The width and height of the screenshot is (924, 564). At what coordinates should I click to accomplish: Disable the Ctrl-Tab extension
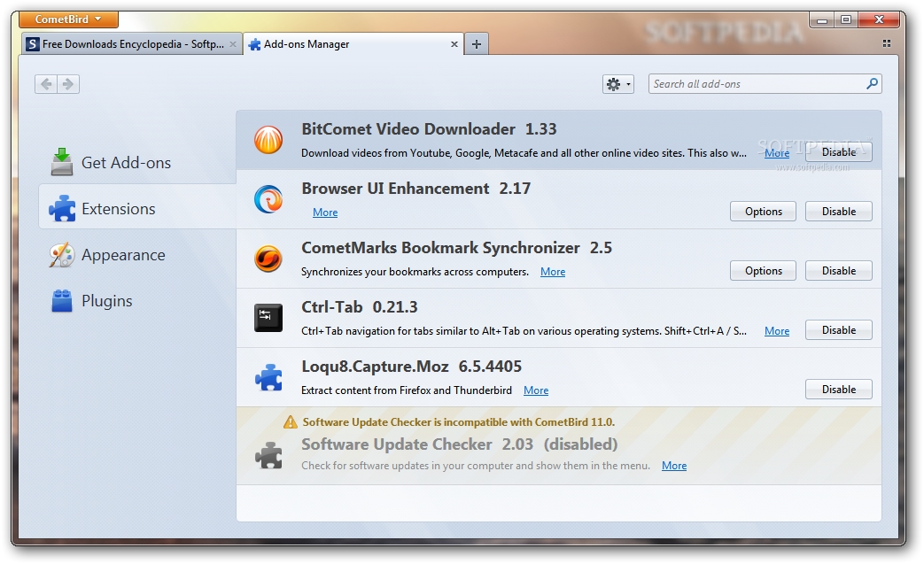pos(839,330)
